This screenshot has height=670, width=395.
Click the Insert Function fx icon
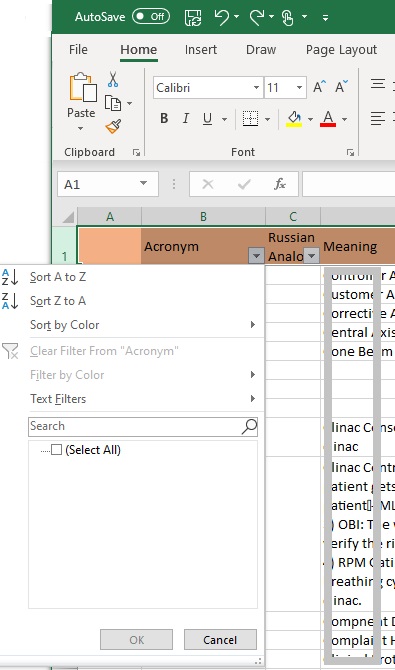[x=280, y=184]
